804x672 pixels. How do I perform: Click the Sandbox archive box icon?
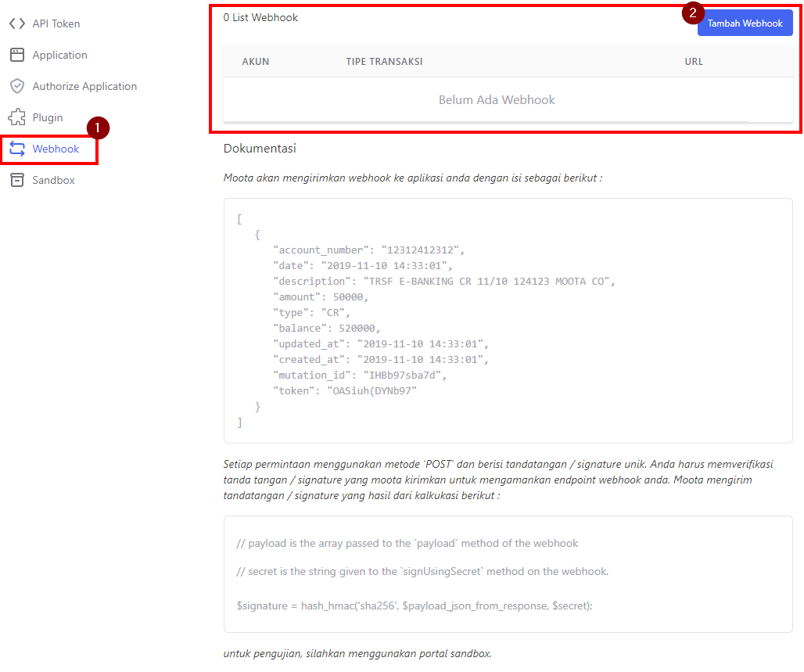click(x=16, y=180)
